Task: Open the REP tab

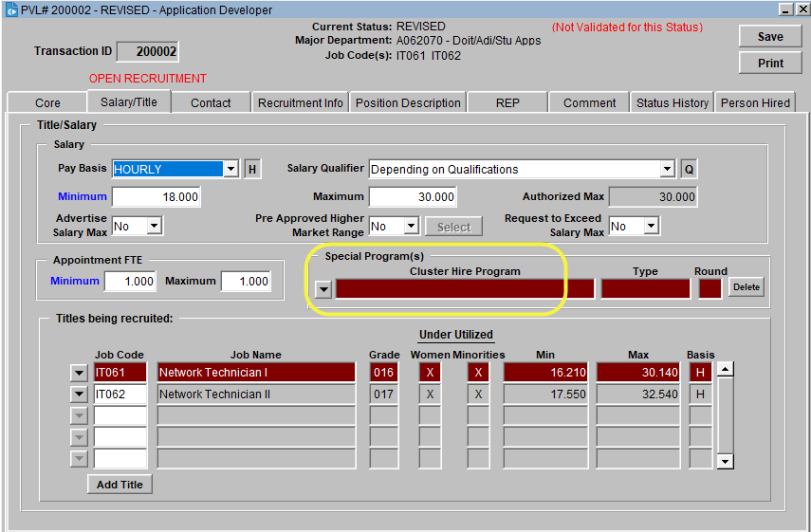Action: click(x=507, y=102)
